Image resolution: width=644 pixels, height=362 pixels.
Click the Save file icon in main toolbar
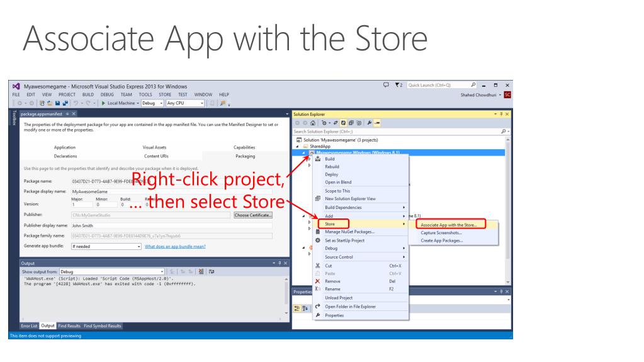pyautogui.click(x=57, y=103)
